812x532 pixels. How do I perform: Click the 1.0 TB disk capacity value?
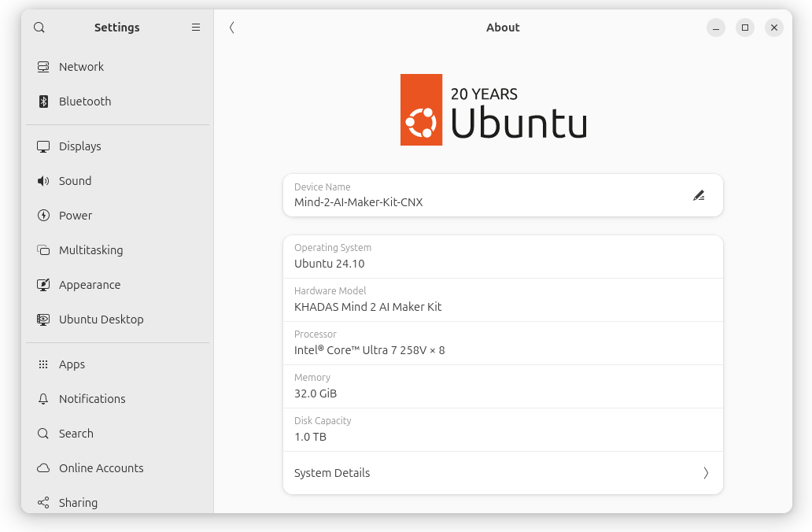[310, 438]
